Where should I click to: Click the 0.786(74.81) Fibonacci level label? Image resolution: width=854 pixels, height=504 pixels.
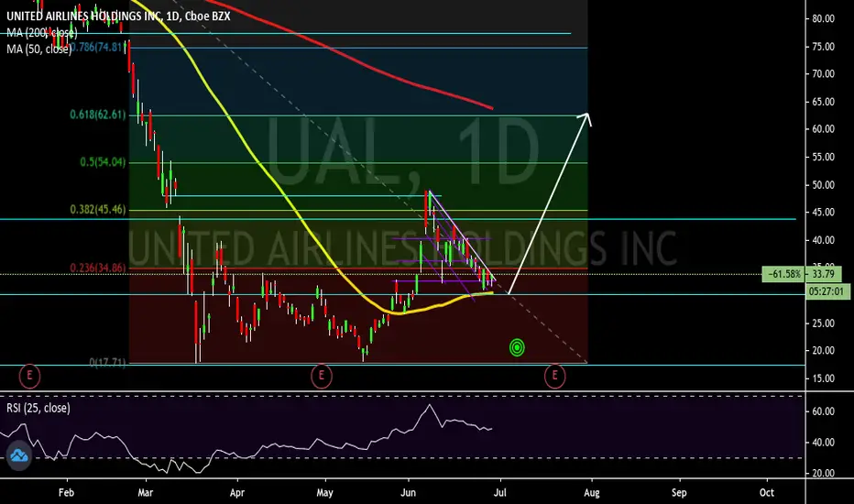(x=97, y=47)
